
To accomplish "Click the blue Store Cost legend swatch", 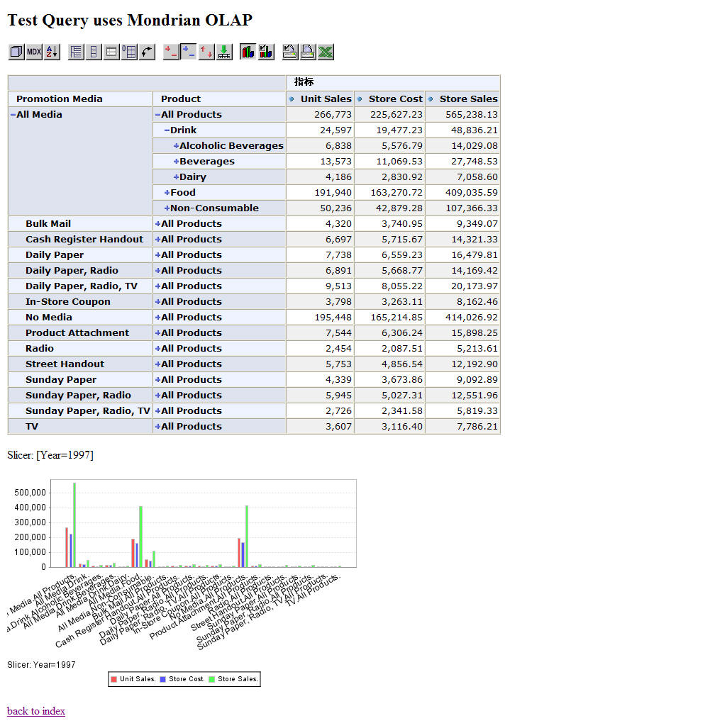I will (162, 679).
